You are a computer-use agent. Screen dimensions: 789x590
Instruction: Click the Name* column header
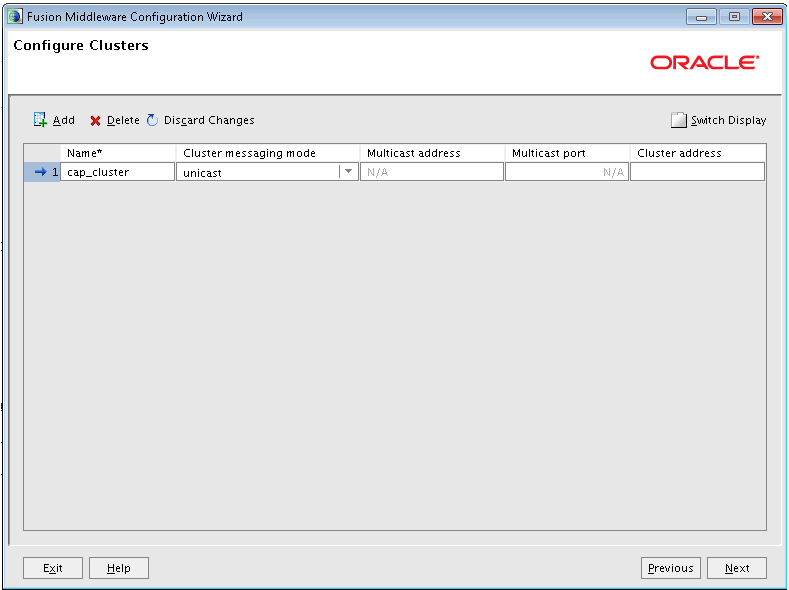pos(118,153)
